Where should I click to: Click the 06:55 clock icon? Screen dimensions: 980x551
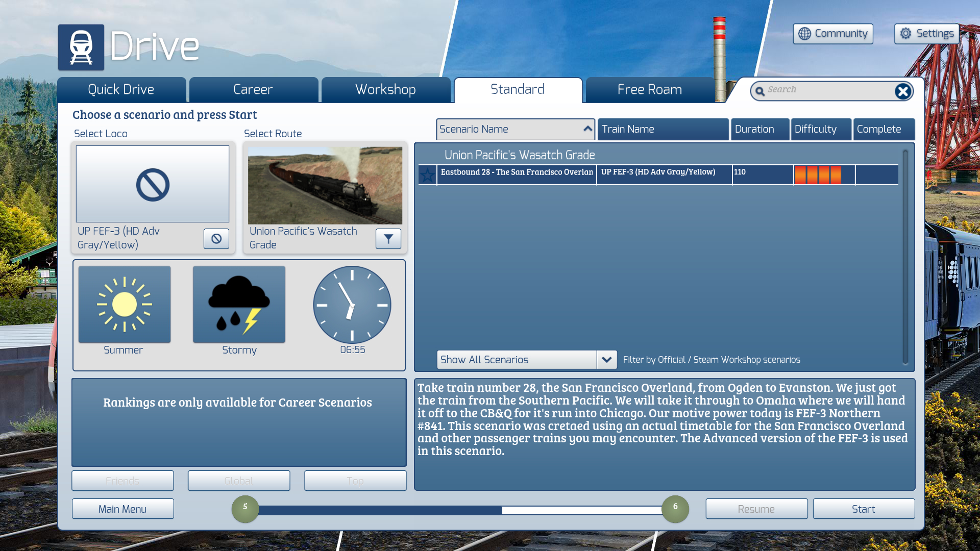click(x=352, y=305)
